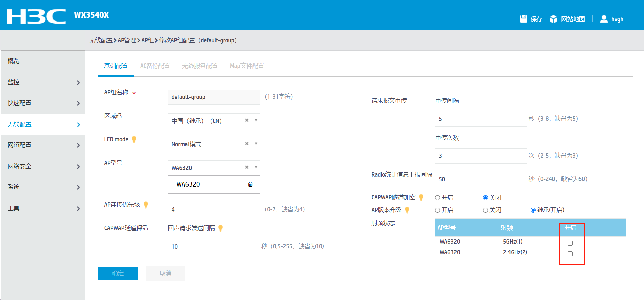
Task: Switch to the 基础配置 tab
Action: 116,66
